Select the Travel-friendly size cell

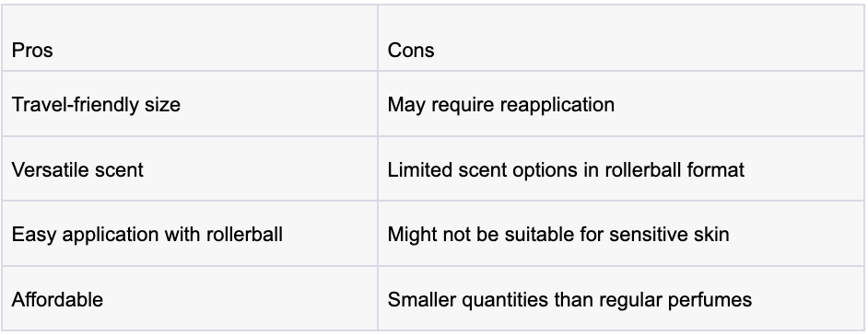point(190,104)
